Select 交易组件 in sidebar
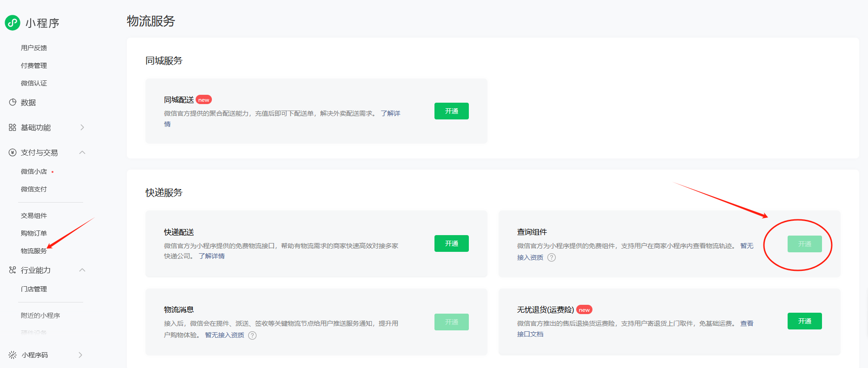The image size is (868, 368). click(34, 216)
